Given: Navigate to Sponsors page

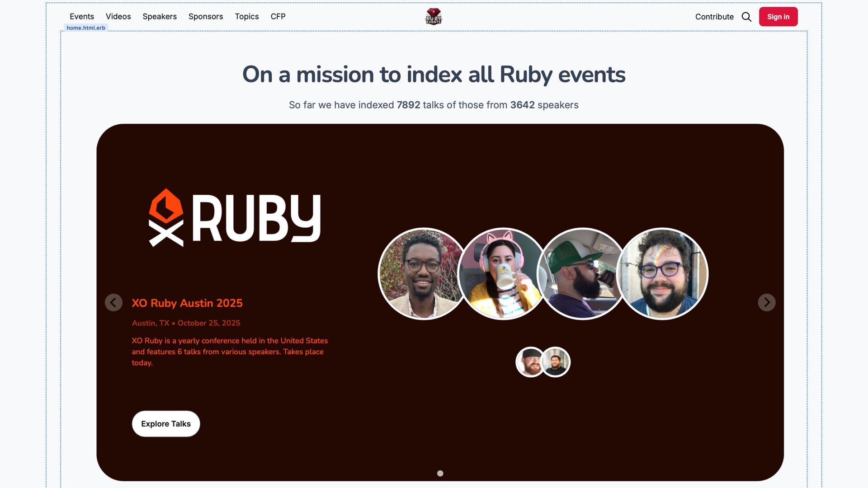Looking at the screenshot, I should tap(206, 16).
